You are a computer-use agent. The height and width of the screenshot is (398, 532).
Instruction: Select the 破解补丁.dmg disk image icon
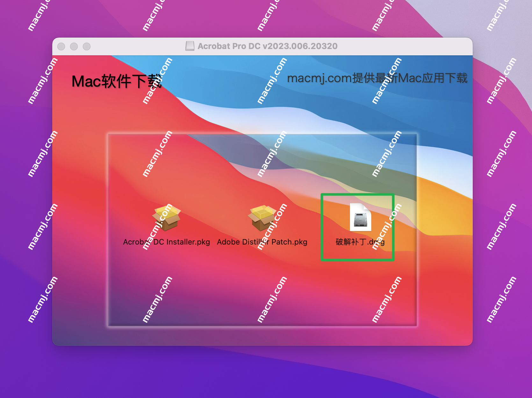(x=360, y=217)
